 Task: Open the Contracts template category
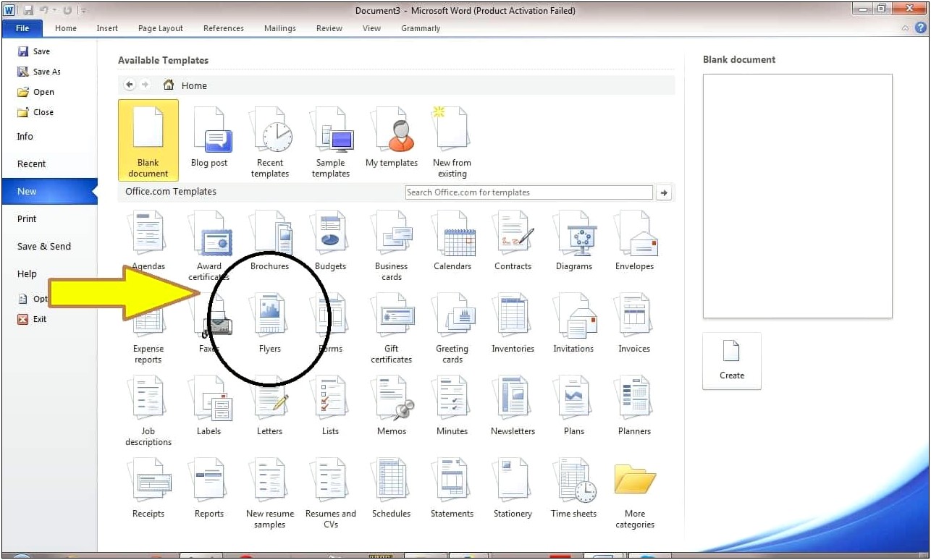point(513,241)
